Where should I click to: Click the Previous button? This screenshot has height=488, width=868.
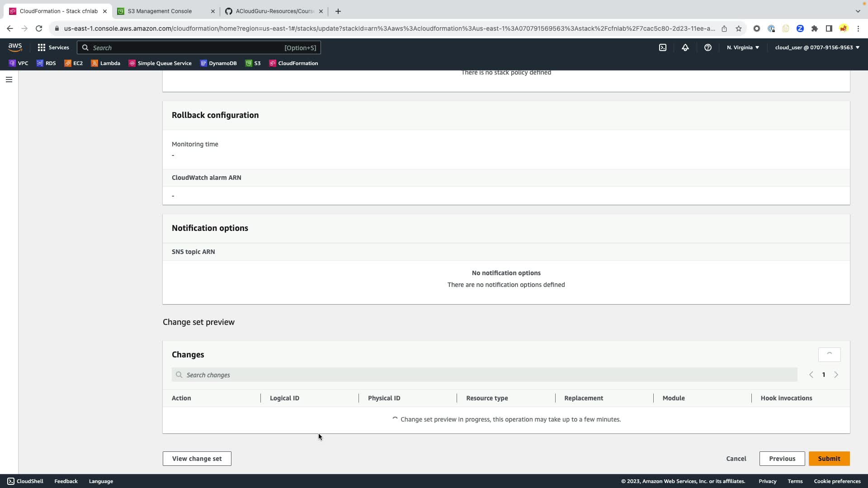tap(782, 458)
